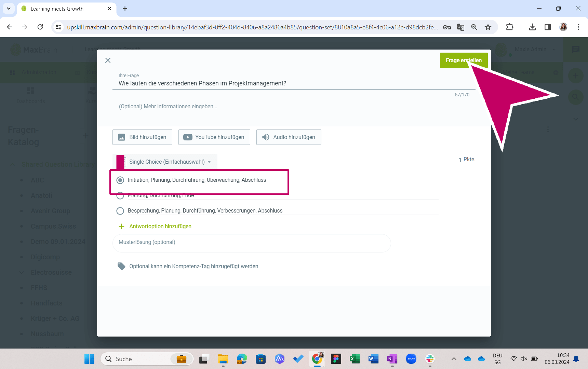Screen dimensions: 588x369
Task: Open the DEU SG language switcher
Action: point(497,359)
